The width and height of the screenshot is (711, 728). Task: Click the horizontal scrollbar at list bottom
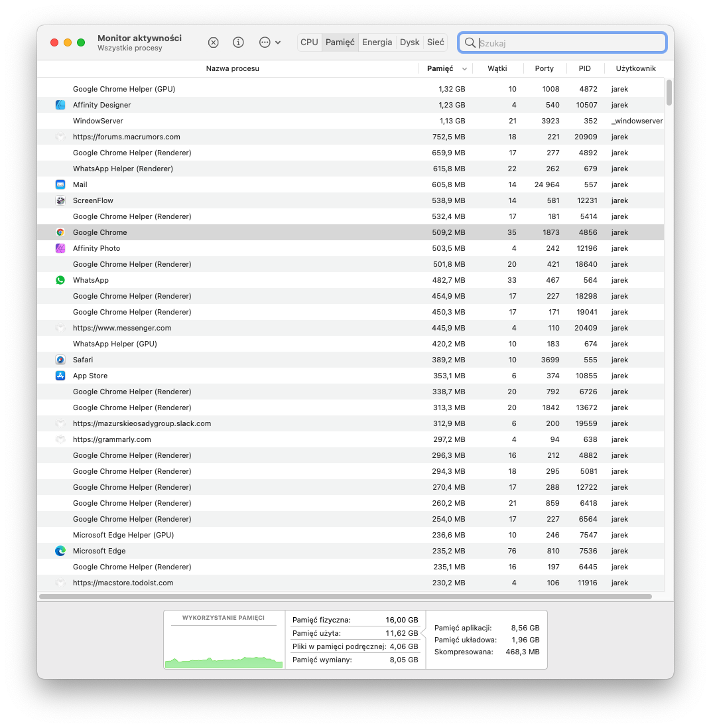tap(346, 597)
